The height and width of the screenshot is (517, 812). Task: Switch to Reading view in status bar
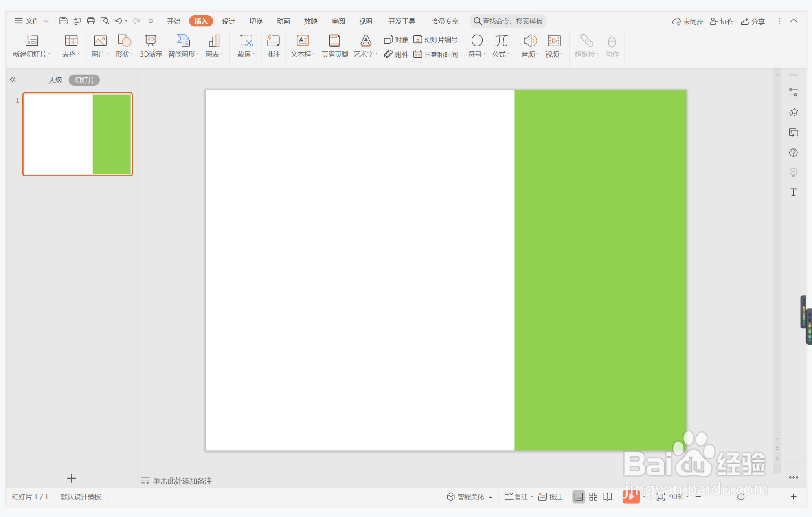tap(608, 497)
